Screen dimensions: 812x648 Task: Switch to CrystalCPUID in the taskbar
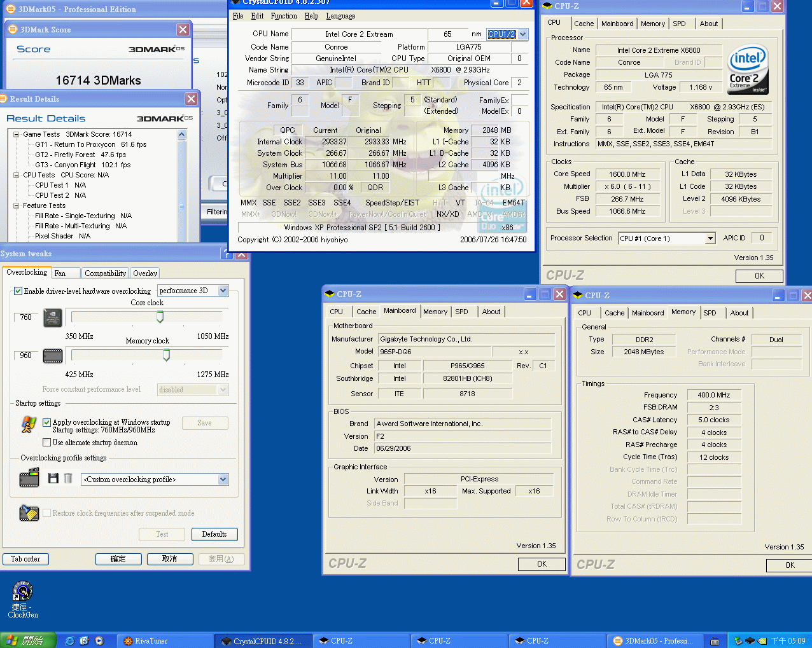[x=264, y=641]
